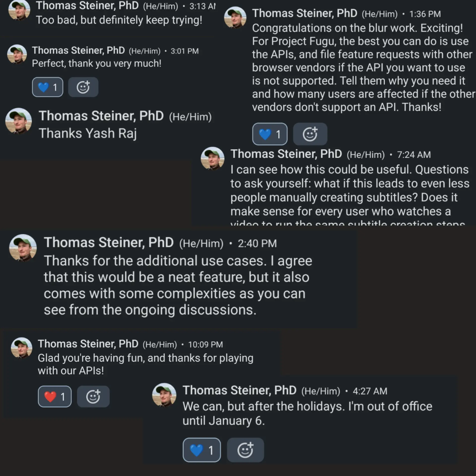Click the 7:24 AM comment timestamp
Viewport: 476px width, 476px height.
coord(414,155)
